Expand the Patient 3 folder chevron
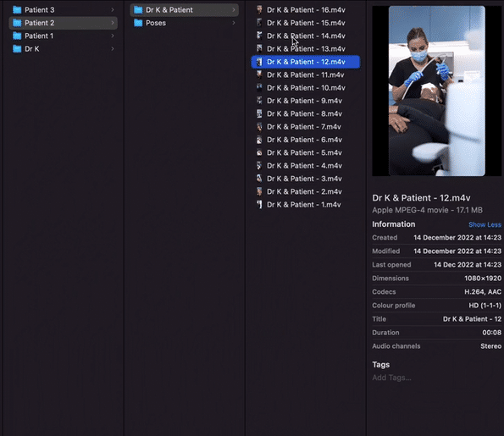Image resolution: width=504 pixels, height=436 pixels. click(x=113, y=10)
